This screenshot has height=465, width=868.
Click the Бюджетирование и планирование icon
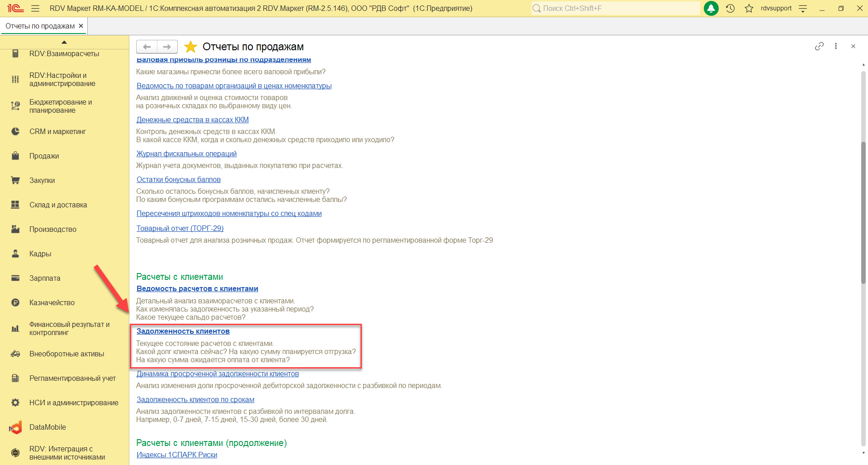pyautogui.click(x=15, y=106)
